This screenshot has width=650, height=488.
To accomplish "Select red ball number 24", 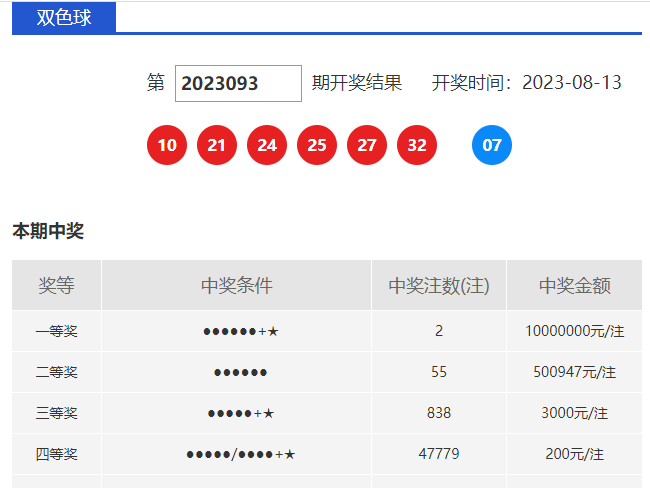I will tap(267, 145).
